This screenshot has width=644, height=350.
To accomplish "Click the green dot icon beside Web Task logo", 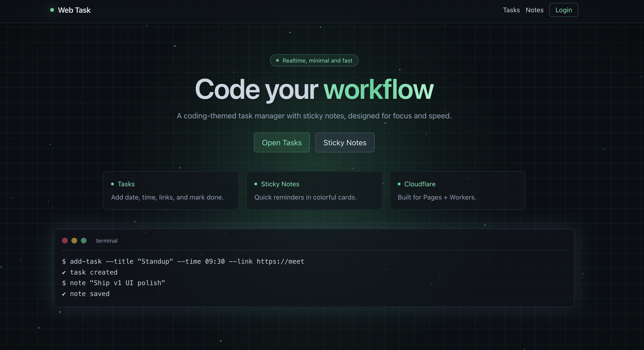I will coord(52,9).
